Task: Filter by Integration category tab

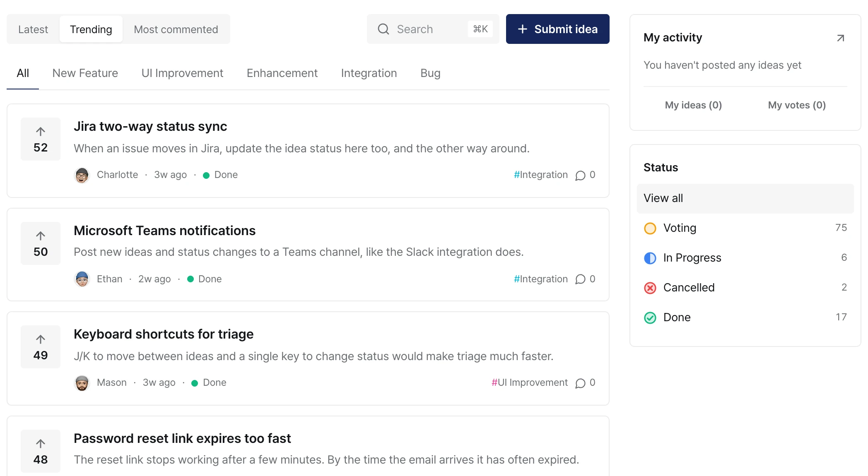Action: (369, 73)
